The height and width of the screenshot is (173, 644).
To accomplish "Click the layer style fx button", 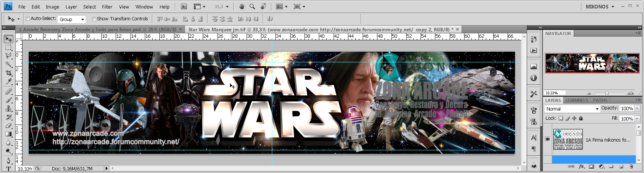I will [581, 167].
